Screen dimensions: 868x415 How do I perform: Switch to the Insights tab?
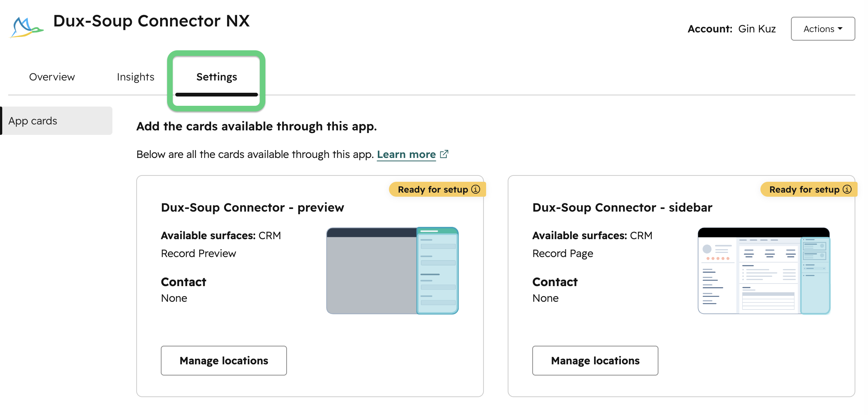tap(135, 77)
